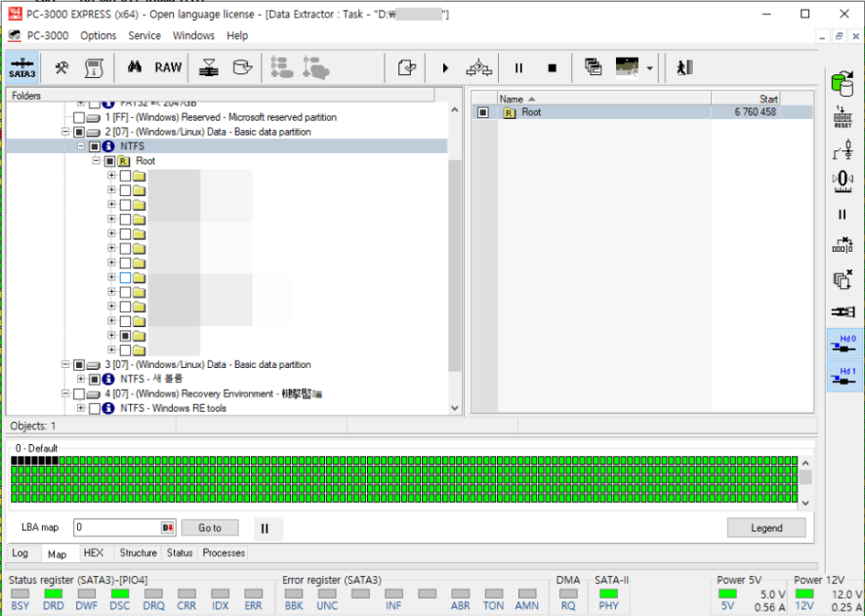Collapse partition 3 Basic data tree node
The height and width of the screenshot is (616, 865).
[65, 364]
